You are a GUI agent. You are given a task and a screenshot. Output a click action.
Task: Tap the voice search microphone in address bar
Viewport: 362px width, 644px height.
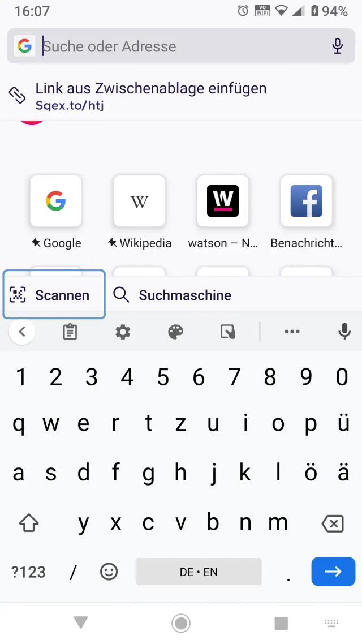tap(337, 46)
